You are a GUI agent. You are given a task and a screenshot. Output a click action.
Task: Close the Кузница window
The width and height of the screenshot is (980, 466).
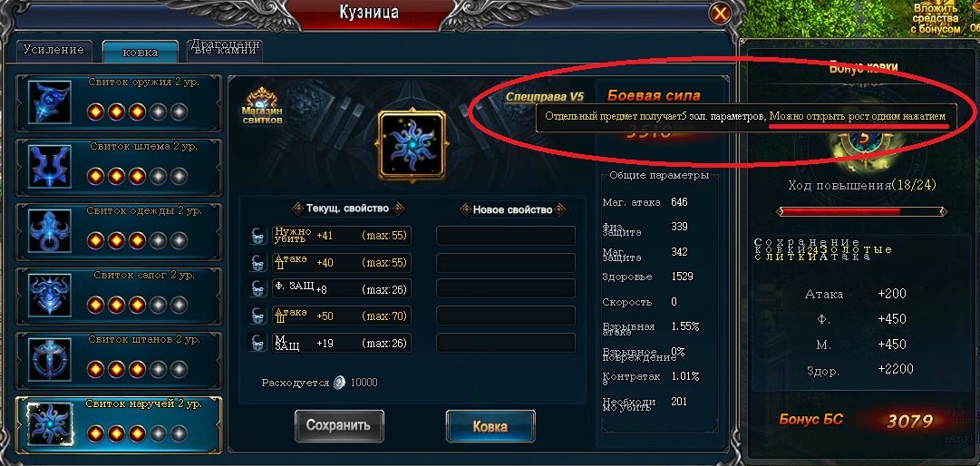pyautogui.click(x=721, y=13)
